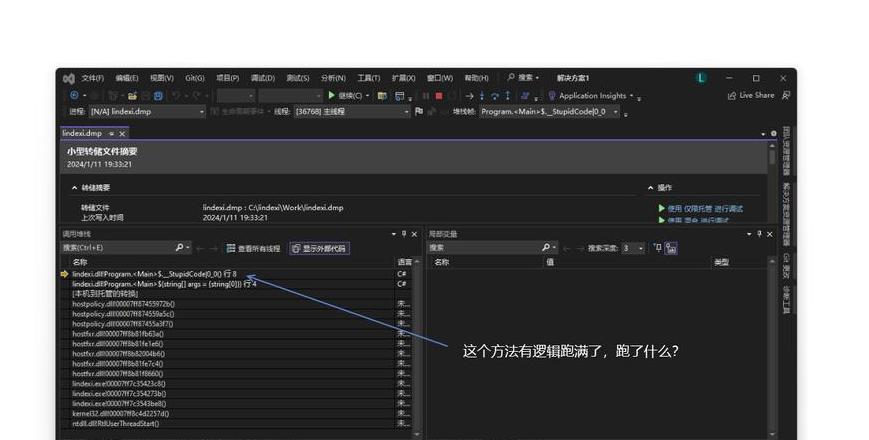Click the red Stop debugging square
869x440 pixels.
pyautogui.click(x=439, y=96)
